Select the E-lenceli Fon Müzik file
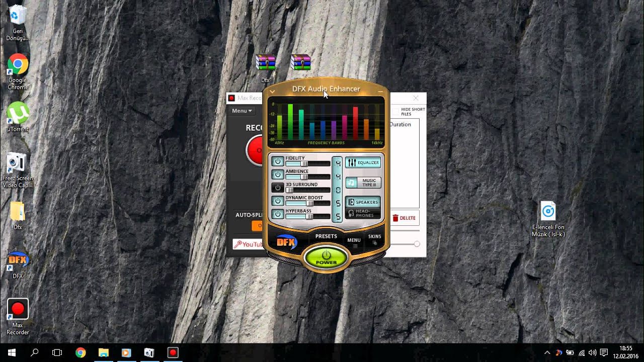Viewport: 644px width, 362px height. tap(548, 219)
